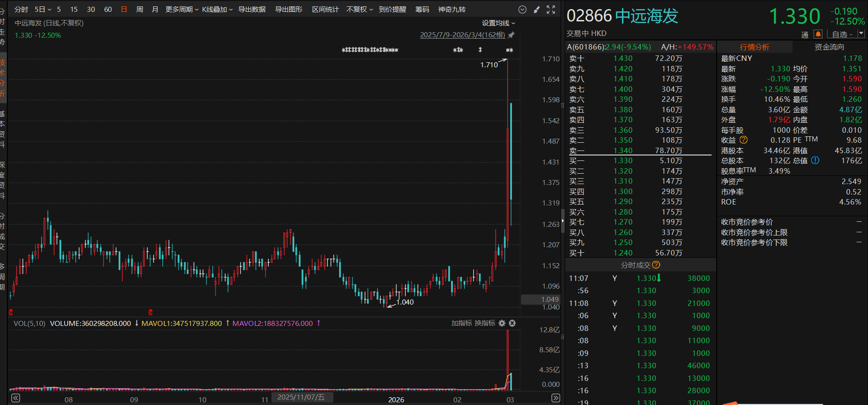Add stock to 自选 watchlist
Screen dimensions: 868x405
(x=842, y=35)
